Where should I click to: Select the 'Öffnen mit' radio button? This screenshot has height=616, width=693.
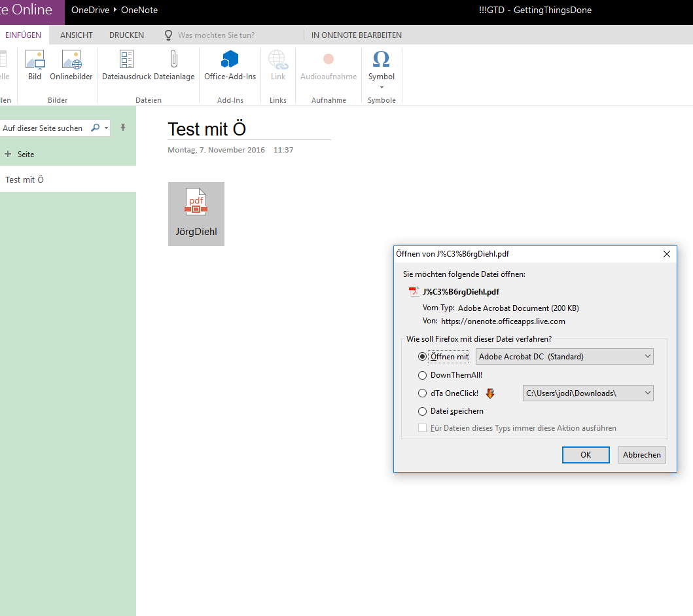click(x=422, y=357)
